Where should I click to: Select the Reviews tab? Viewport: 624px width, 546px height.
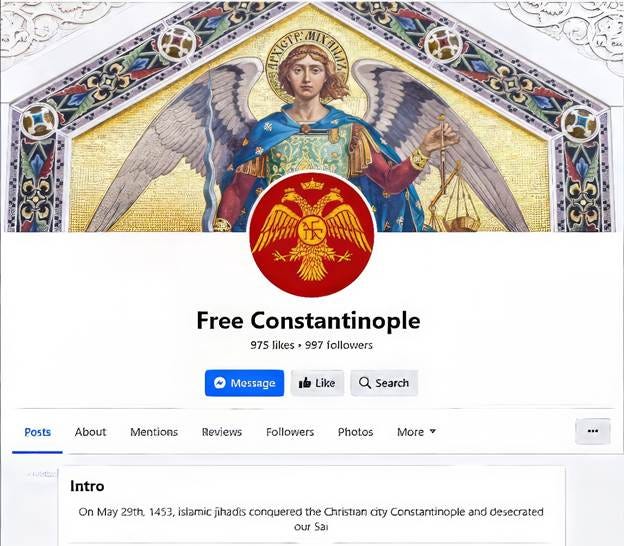(x=222, y=432)
